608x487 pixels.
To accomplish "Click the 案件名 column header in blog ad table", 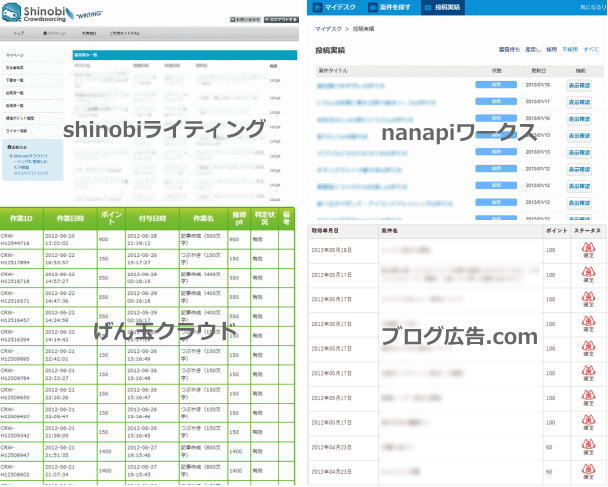I will click(x=389, y=231).
